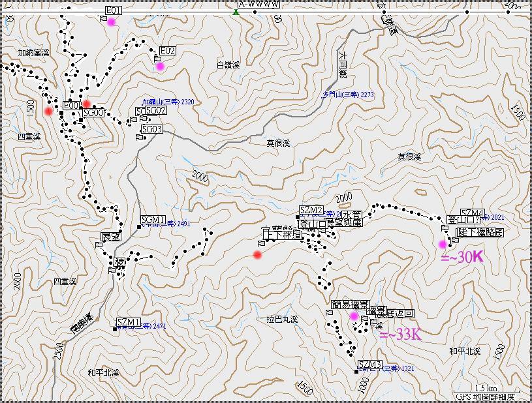
Task: Click the flag icon below label E02
Action: 157,59
